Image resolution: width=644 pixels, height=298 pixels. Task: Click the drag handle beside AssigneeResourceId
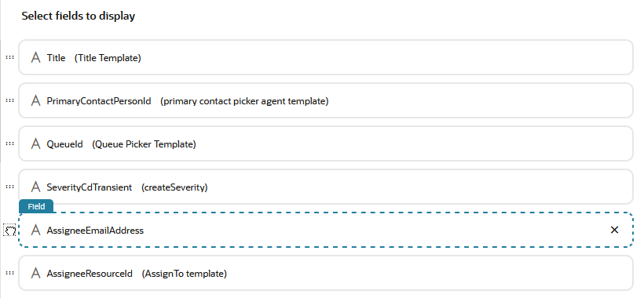[9, 273]
